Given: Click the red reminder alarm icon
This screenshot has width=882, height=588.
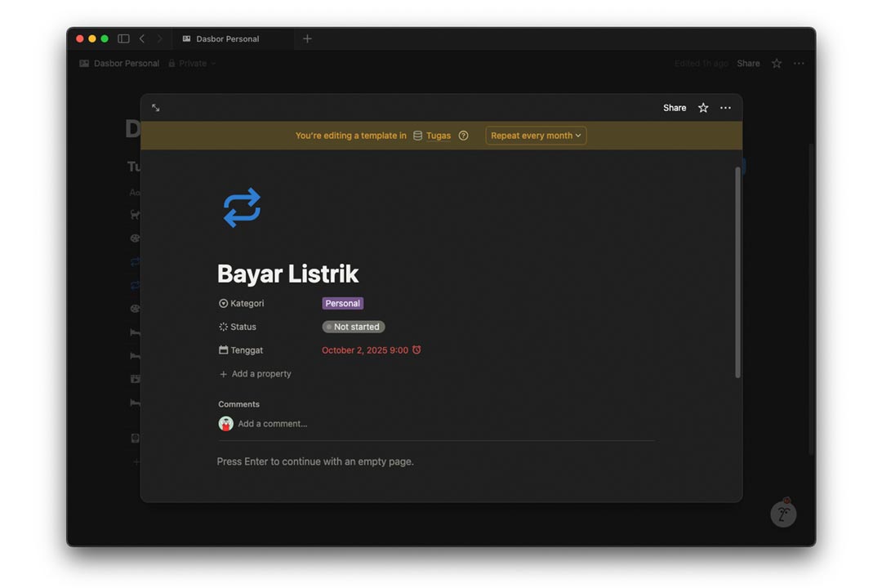Looking at the screenshot, I should click(416, 350).
